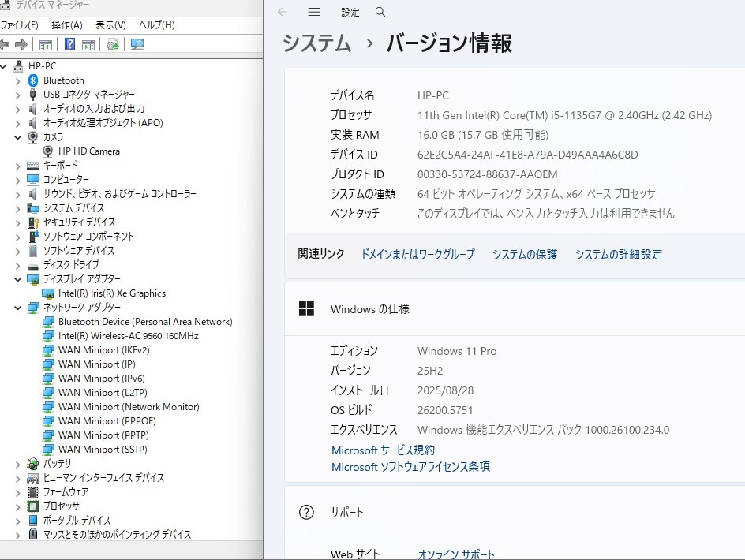The height and width of the screenshot is (560, 745).
Task: Click システム in the Settings breadcrumb
Action: point(316,43)
